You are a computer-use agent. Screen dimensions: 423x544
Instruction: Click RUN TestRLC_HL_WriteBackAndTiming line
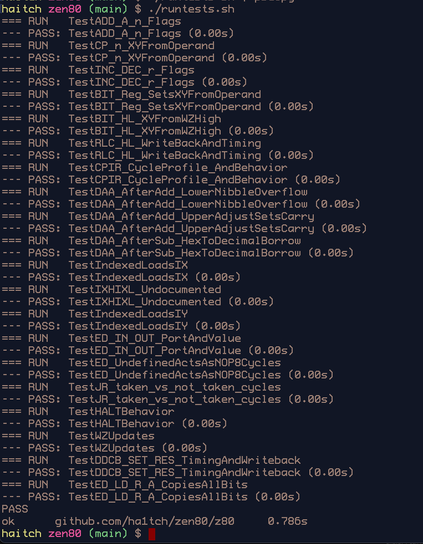point(131,143)
